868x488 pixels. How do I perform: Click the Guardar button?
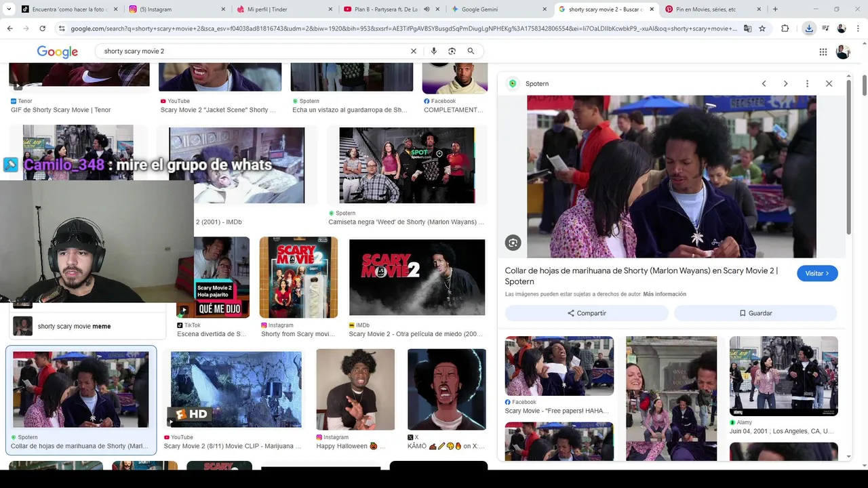pyautogui.click(x=755, y=313)
